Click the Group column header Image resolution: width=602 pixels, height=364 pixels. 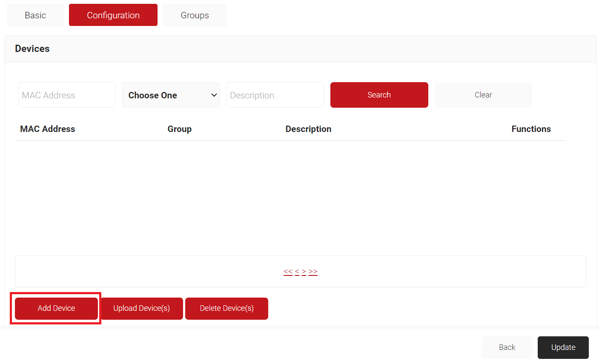[179, 129]
